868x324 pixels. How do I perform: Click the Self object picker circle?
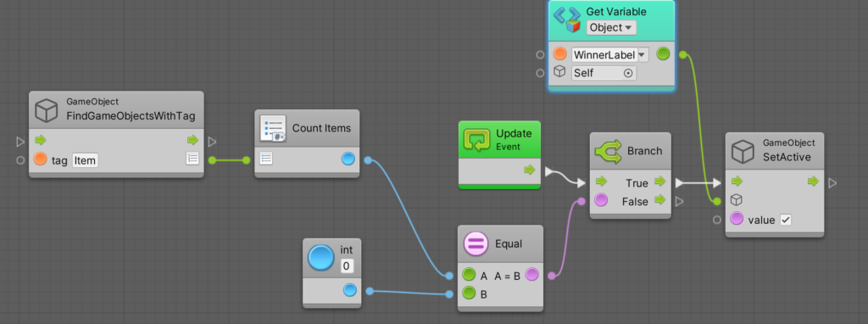coord(628,73)
